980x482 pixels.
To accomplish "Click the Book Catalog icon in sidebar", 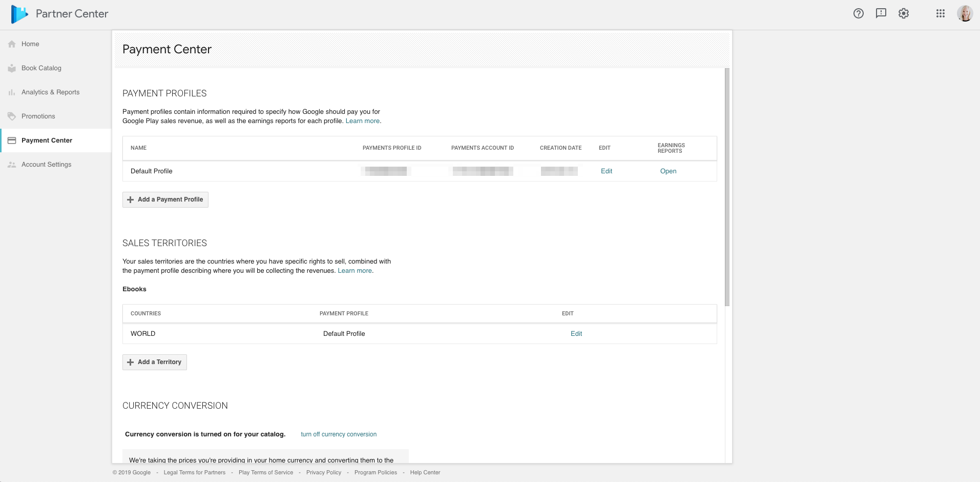I will 12,68.
